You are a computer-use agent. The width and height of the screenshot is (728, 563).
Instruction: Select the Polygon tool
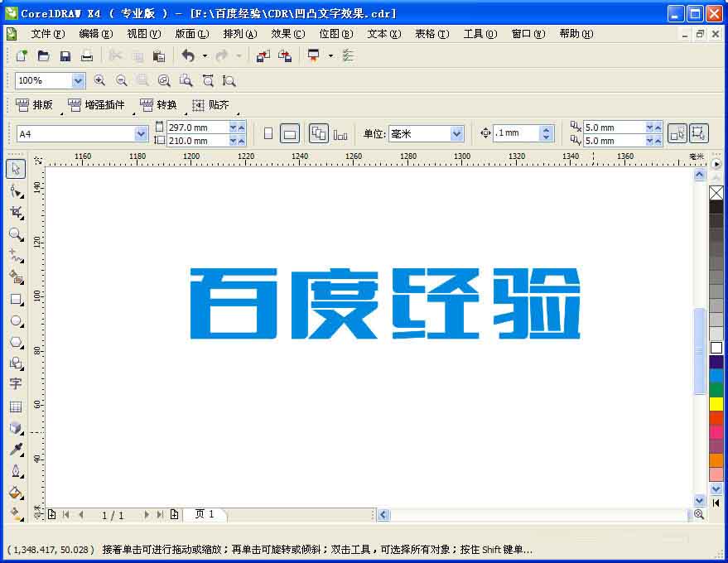16,343
